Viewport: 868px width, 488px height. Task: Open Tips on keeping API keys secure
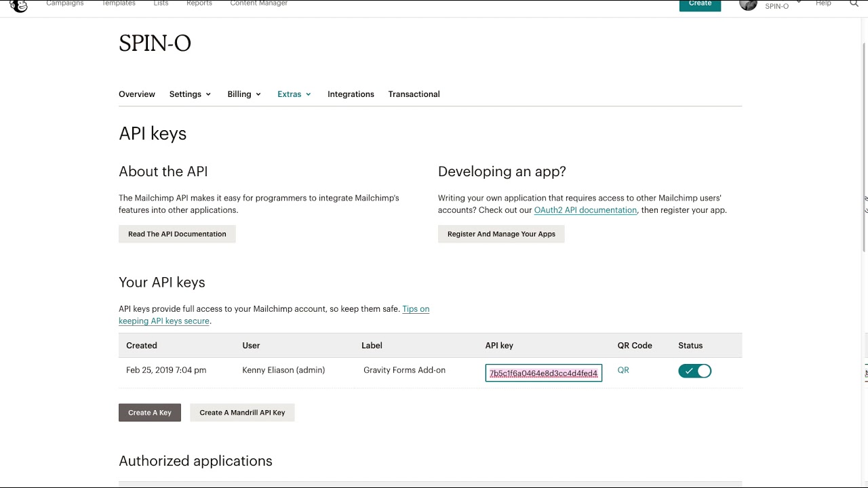coord(274,315)
